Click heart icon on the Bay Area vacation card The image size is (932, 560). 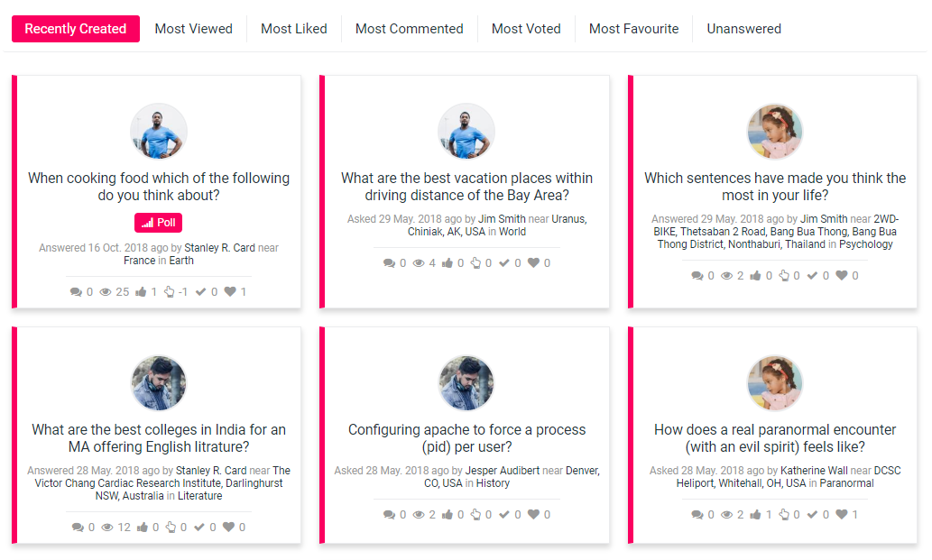point(534,263)
